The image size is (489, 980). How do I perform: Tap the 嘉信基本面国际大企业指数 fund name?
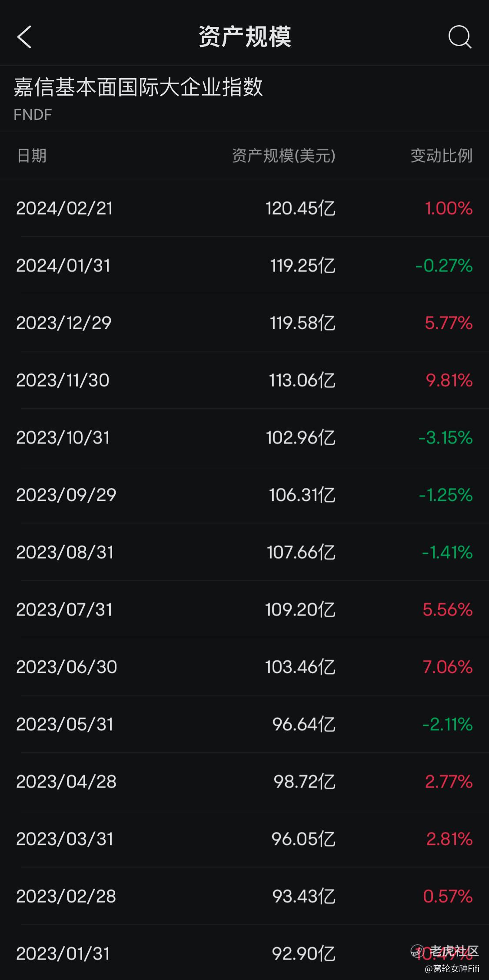138,87
